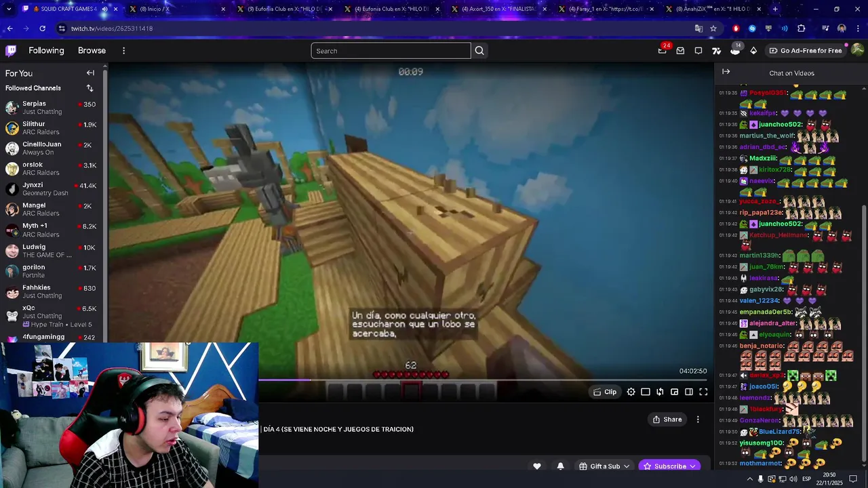Image resolution: width=868 pixels, height=488 pixels.
Task: Click the Get Bits diamond icon
Action: coord(753,50)
